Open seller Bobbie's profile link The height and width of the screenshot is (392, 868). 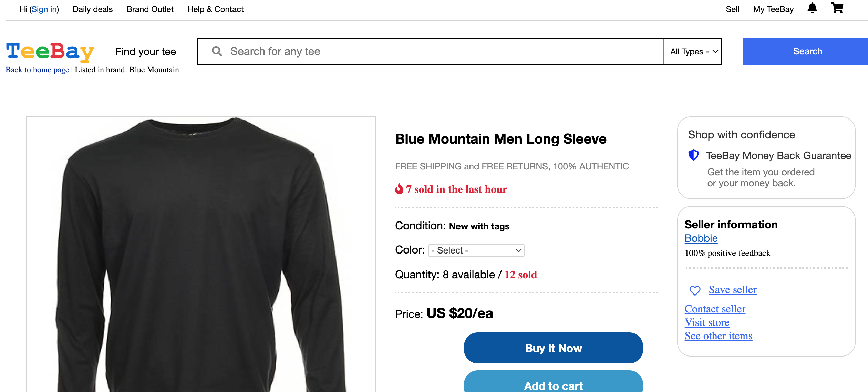pos(701,238)
